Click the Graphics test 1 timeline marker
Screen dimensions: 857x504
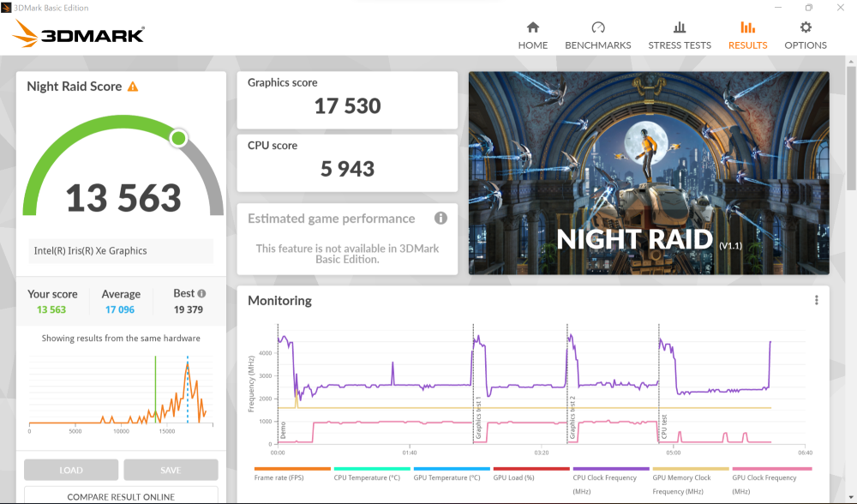tap(478, 417)
